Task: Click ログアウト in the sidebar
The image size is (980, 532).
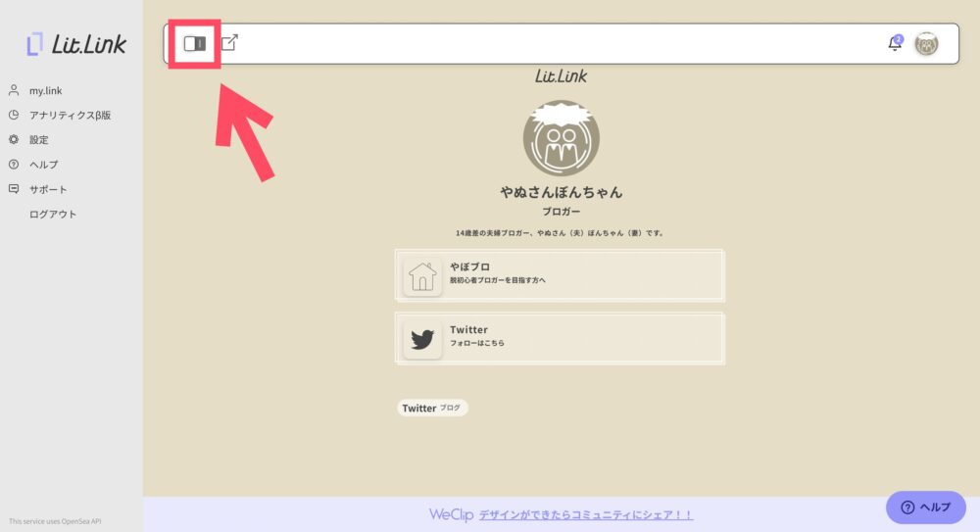Action: (x=53, y=215)
